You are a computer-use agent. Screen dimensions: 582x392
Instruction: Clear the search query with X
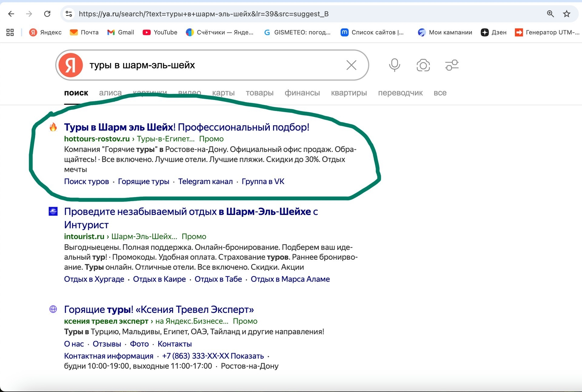(x=351, y=65)
